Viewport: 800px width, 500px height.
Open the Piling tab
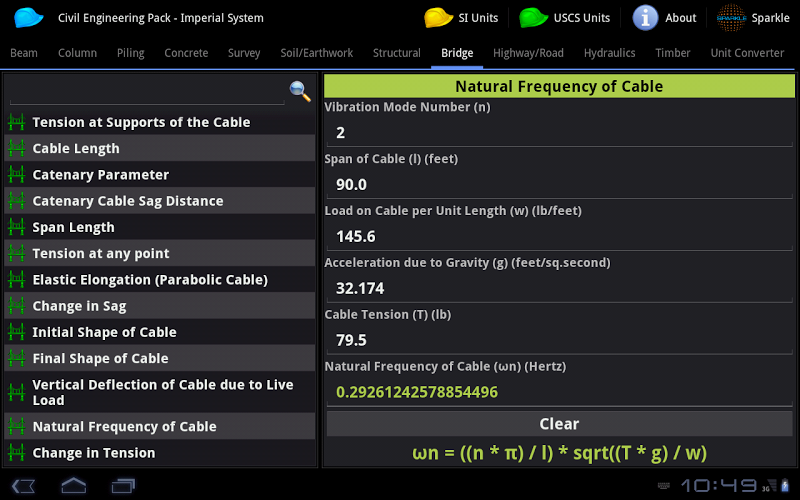pos(131,53)
